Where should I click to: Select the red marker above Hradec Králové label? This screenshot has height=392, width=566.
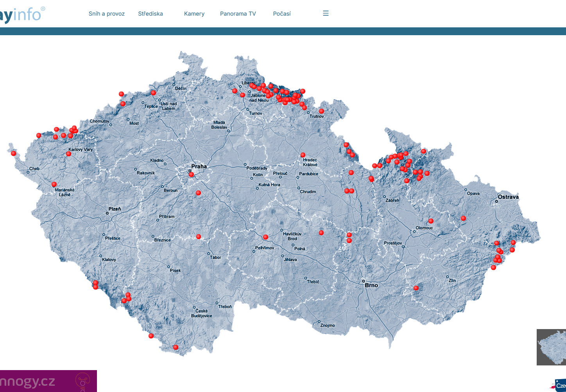tap(303, 155)
